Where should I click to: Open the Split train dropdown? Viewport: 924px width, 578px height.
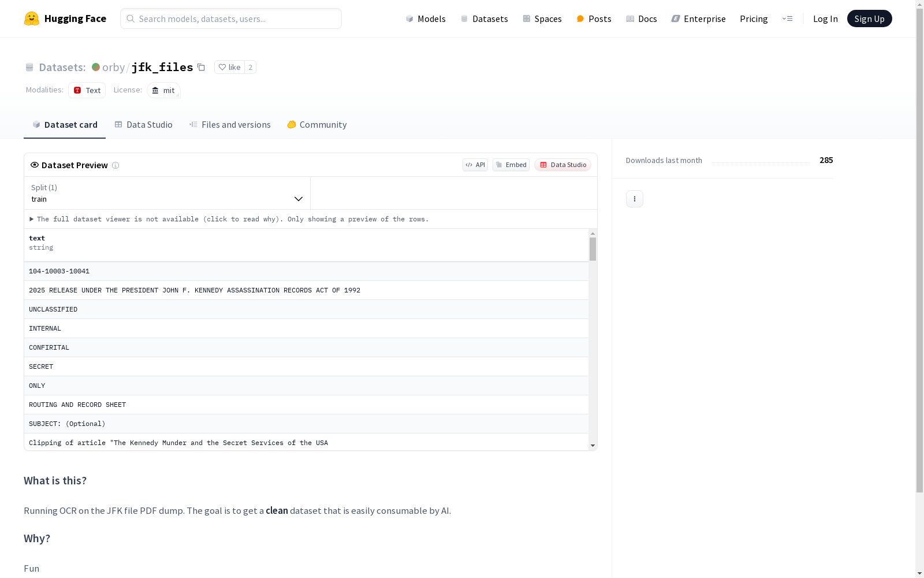(167, 193)
